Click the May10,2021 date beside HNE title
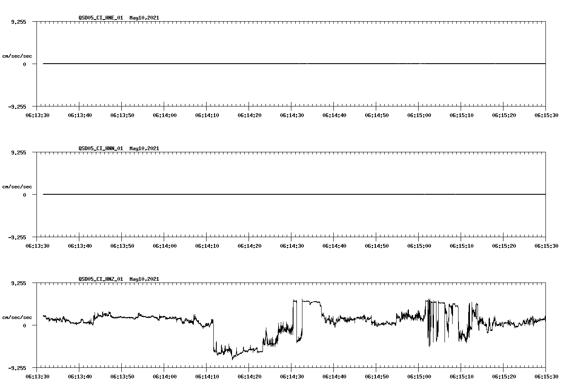The image size is (576, 392). point(144,17)
